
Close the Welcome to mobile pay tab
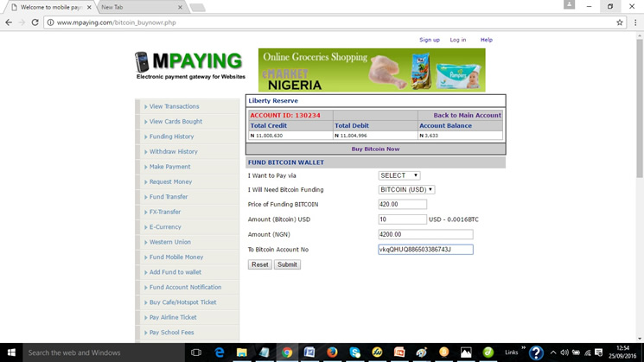click(89, 8)
